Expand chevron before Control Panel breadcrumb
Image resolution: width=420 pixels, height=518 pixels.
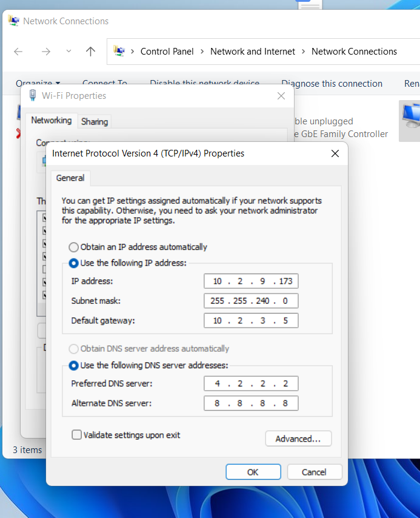point(133,52)
